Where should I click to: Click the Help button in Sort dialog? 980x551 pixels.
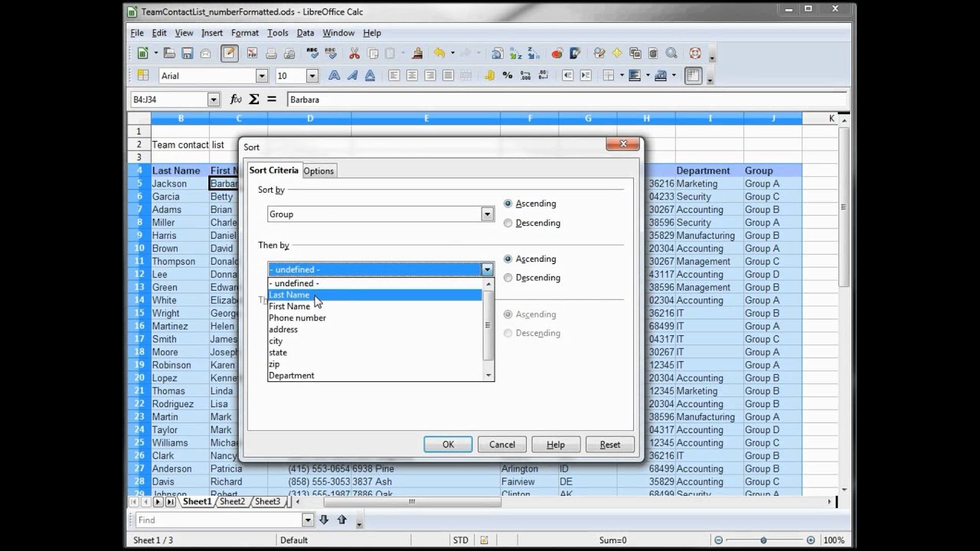[x=556, y=445]
